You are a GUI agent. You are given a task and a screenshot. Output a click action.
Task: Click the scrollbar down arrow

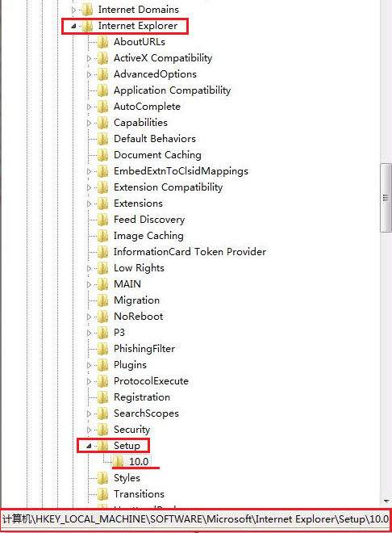point(386,502)
